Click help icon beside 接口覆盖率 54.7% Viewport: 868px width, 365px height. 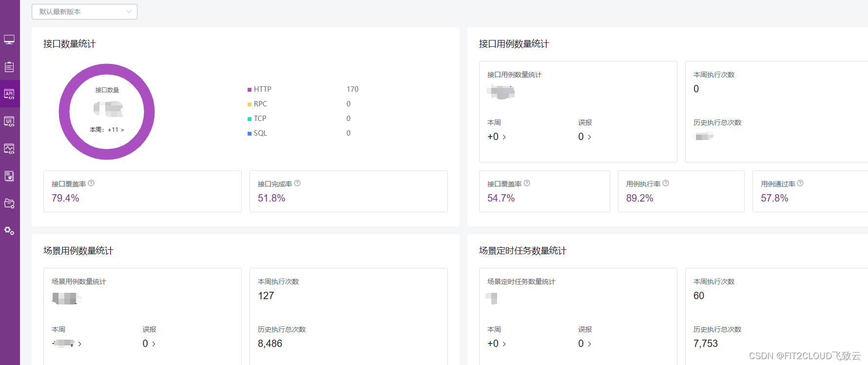(x=527, y=183)
